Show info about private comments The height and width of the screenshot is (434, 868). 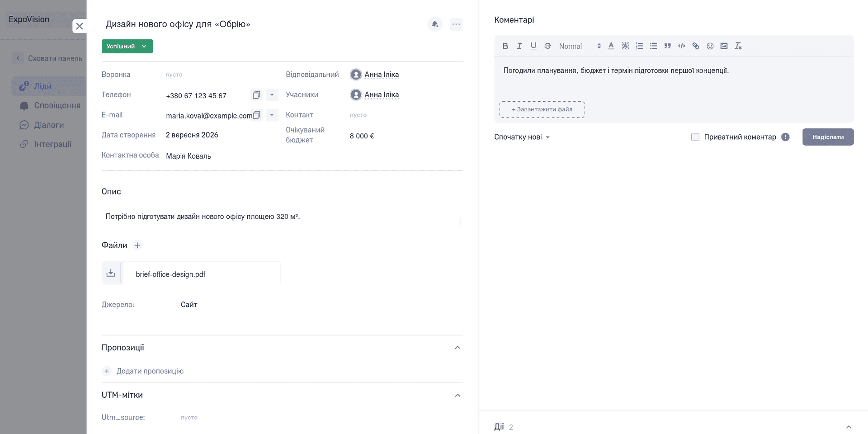coord(785,137)
